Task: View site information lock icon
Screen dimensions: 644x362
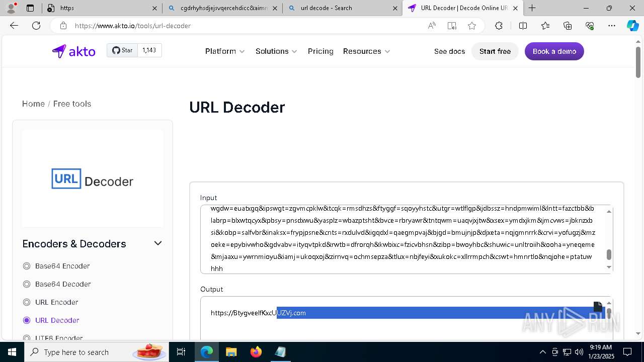Action: click(x=63, y=26)
